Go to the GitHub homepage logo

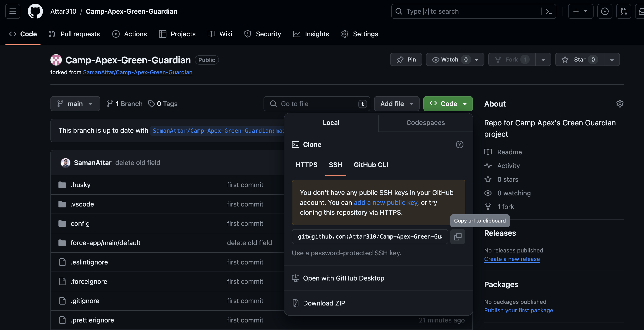(35, 11)
